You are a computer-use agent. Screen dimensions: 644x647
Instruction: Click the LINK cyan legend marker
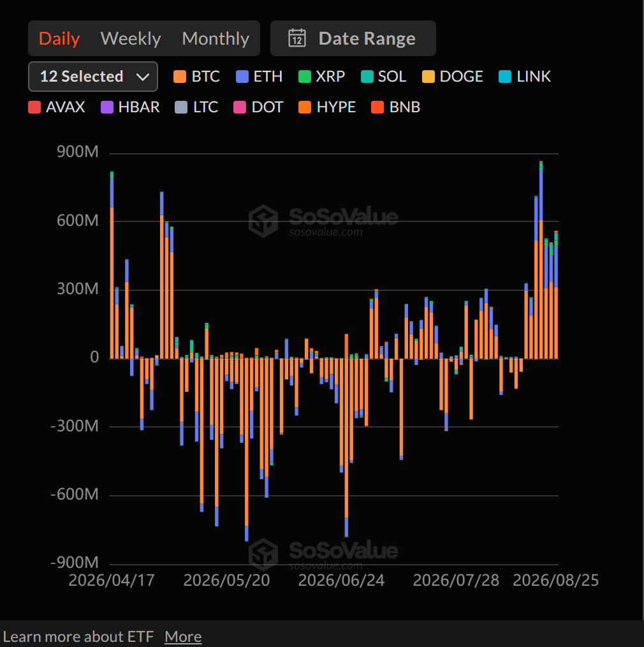(x=505, y=77)
